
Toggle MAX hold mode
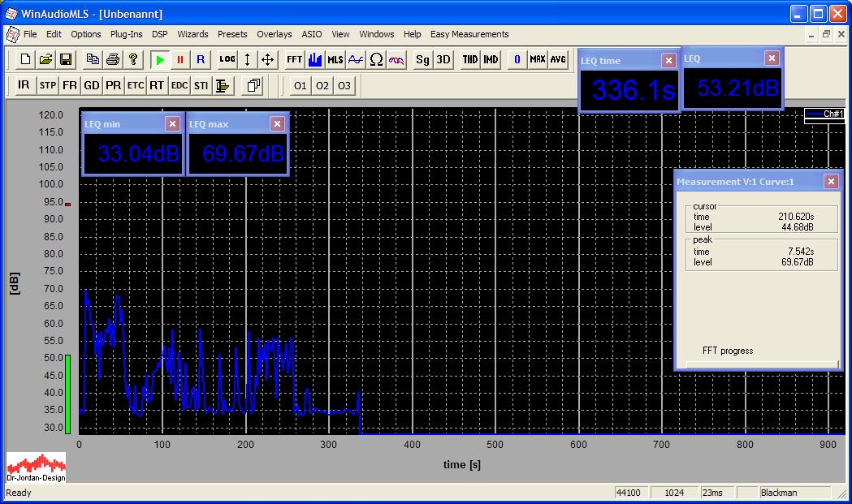[538, 60]
